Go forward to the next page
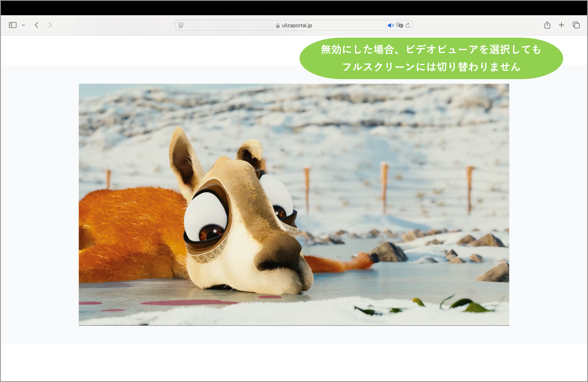The image size is (588, 382). point(50,25)
